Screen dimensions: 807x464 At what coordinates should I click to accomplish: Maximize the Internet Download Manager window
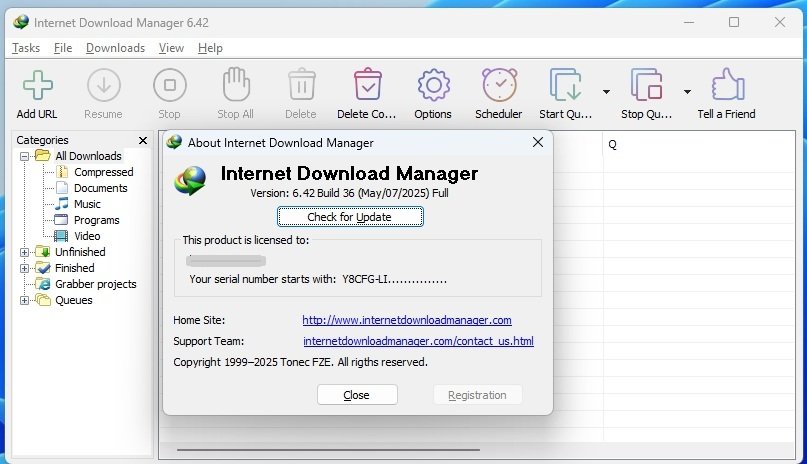(734, 22)
